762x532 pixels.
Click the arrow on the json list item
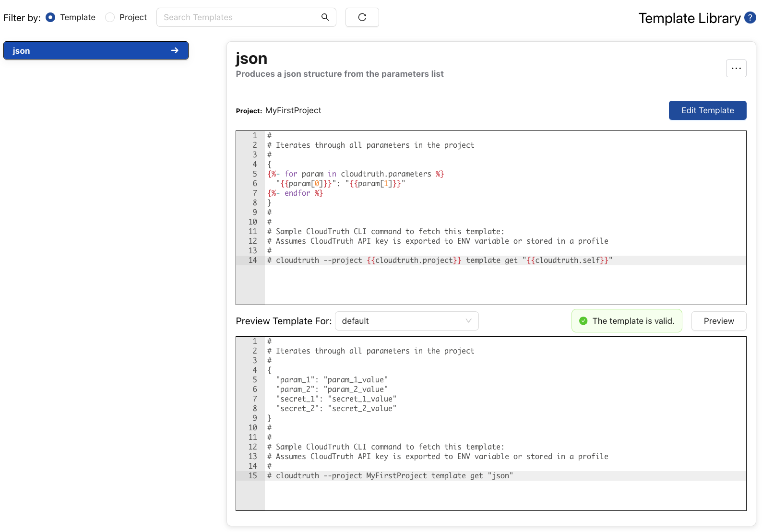coord(175,50)
